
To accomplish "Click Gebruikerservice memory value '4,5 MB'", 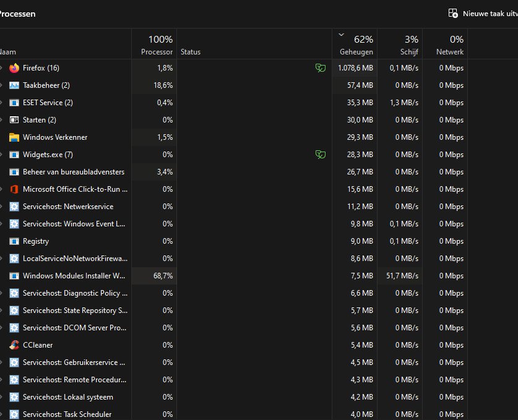I will [362, 362].
